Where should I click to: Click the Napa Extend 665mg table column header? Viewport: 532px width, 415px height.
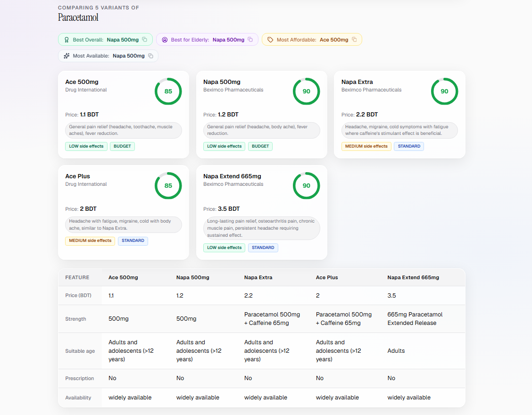coord(413,278)
